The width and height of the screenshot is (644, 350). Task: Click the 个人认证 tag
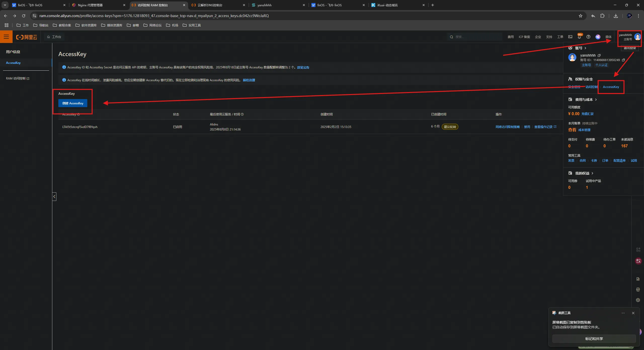(601, 65)
